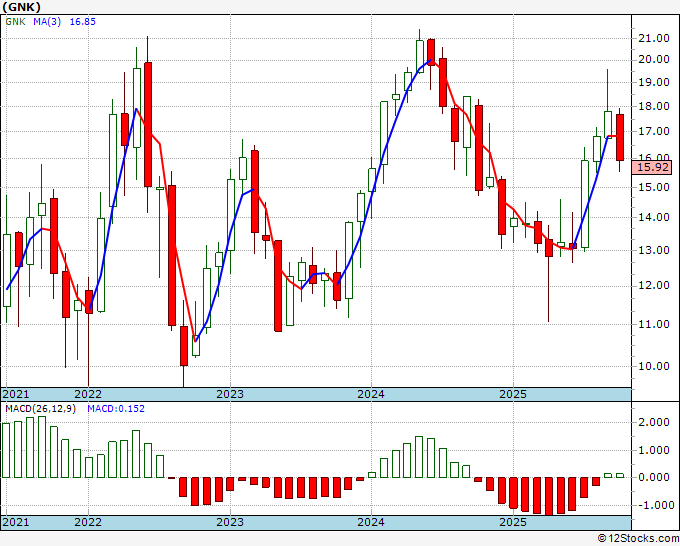Image resolution: width=680 pixels, height=546 pixels.
Task: Click 2024 on the MACD timeline
Action: 371,522
